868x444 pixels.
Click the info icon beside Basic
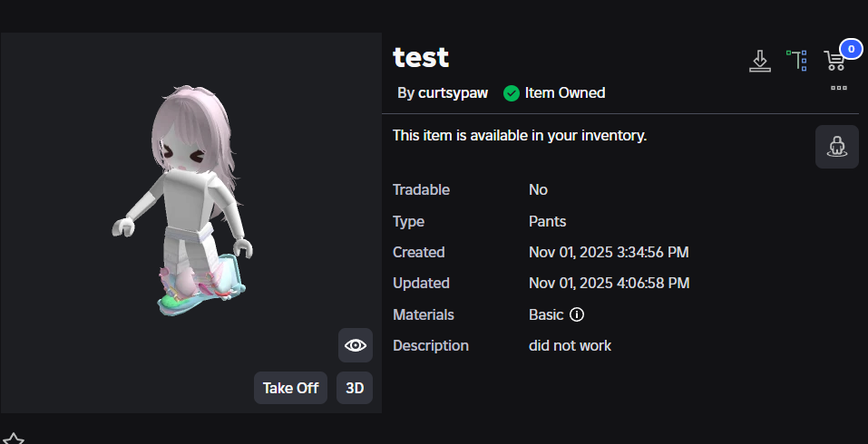[577, 315]
